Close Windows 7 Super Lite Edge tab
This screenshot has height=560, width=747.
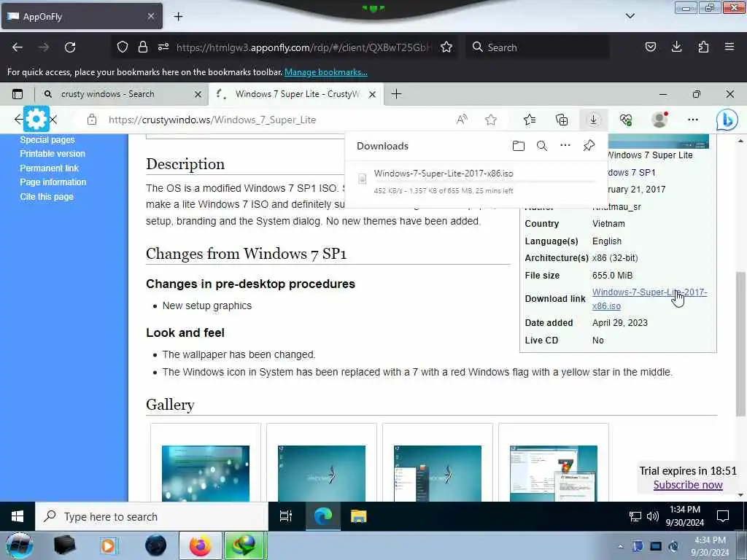click(x=372, y=94)
